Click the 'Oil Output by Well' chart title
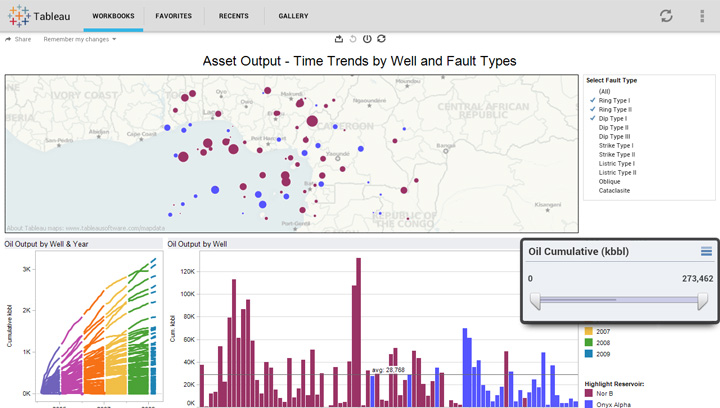The image size is (720, 408). [x=197, y=244]
